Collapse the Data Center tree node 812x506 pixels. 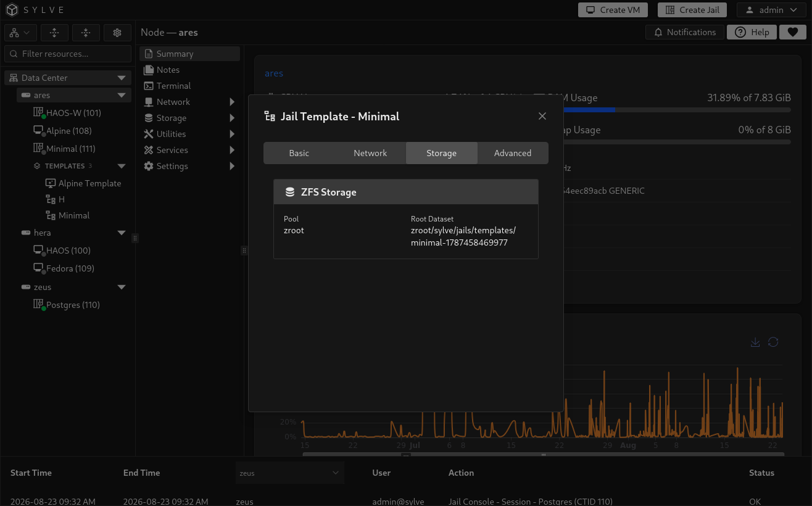coord(122,78)
